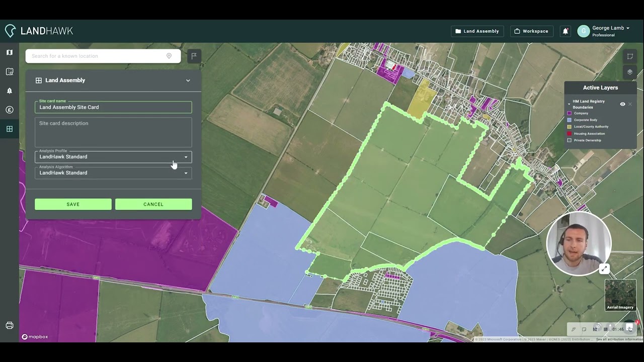Open the map search sidebar icon

(10, 71)
